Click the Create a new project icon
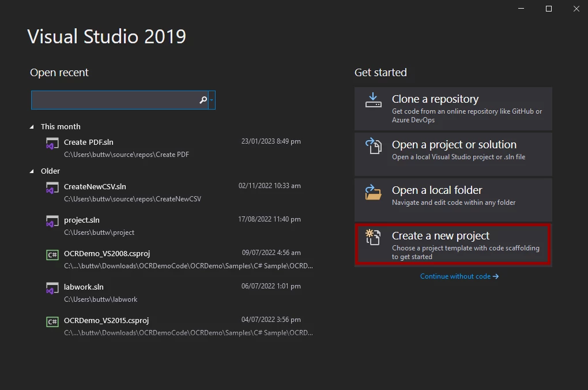Image resolution: width=588 pixels, height=390 pixels. coord(374,237)
